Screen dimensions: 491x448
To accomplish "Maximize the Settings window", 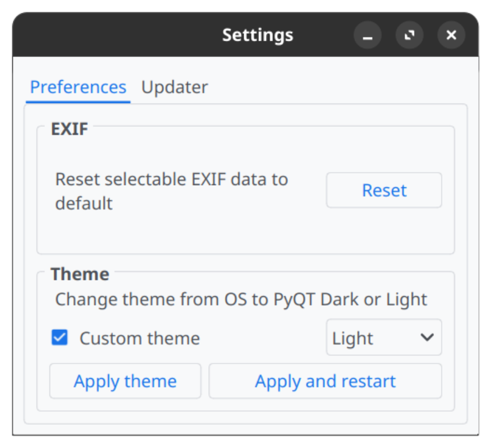I will coord(410,36).
